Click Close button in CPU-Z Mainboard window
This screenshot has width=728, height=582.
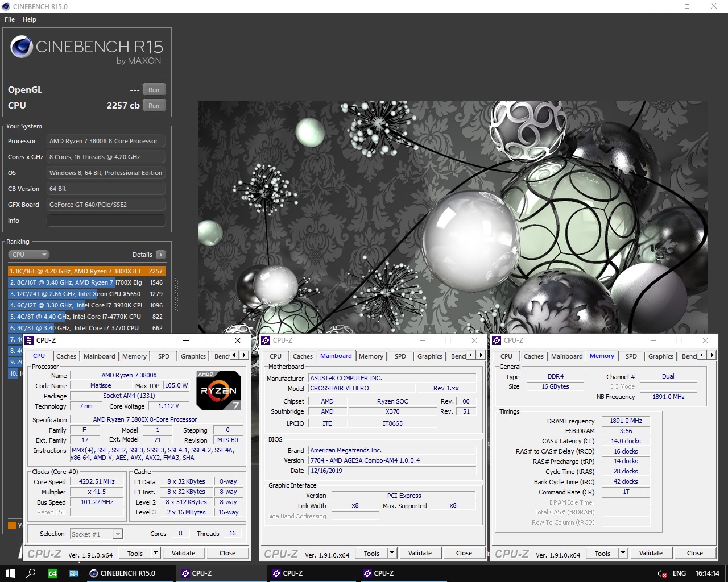pos(464,553)
